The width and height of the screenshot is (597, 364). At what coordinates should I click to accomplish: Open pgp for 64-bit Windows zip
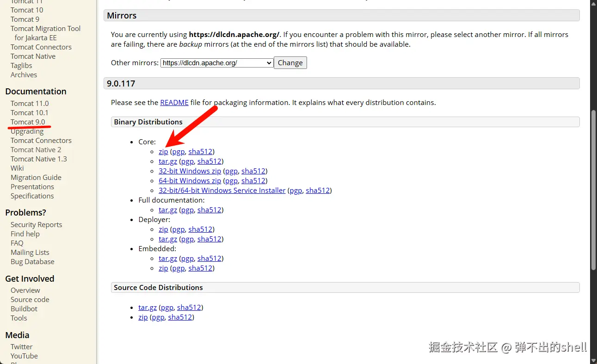click(x=231, y=181)
